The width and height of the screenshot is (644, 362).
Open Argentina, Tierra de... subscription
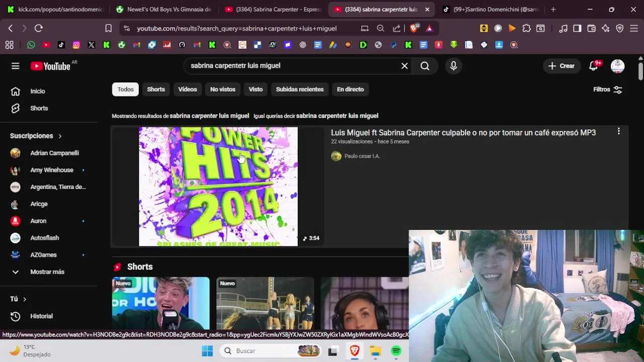coord(48,187)
